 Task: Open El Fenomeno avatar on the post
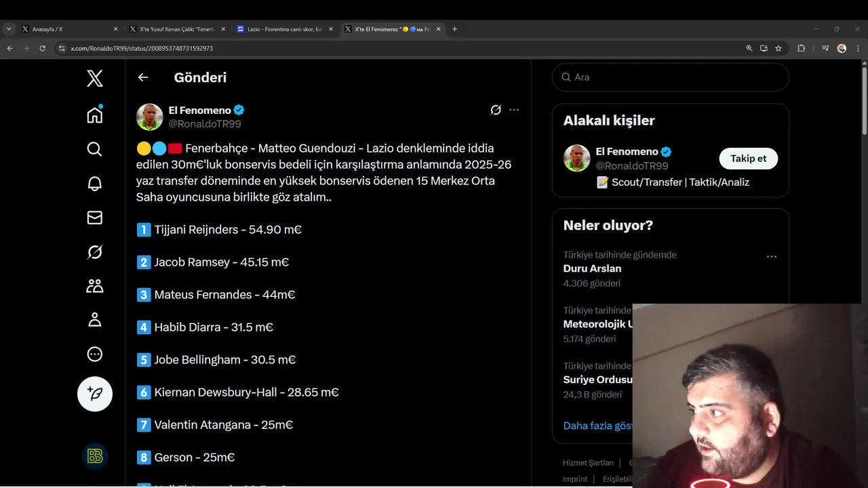150,117
